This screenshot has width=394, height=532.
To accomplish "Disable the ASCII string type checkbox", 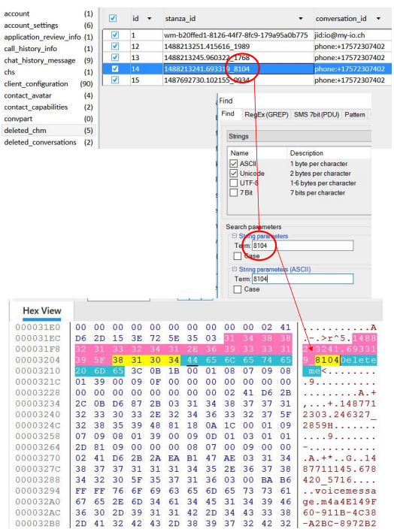I will (234, 164).
